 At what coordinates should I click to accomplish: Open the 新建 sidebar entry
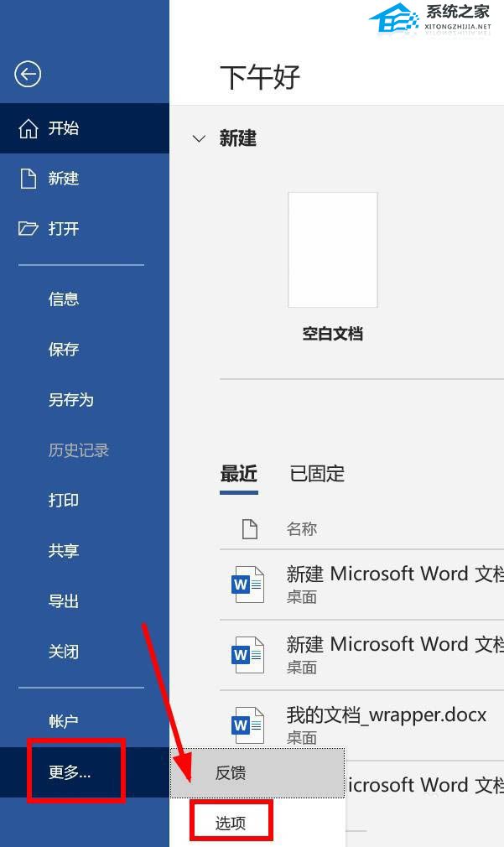pyautogui.click(x=84, y=179)
